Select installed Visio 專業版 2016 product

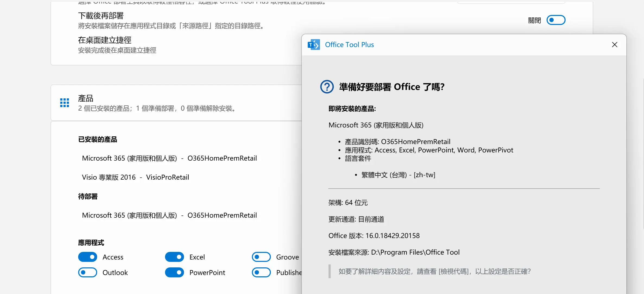[135, 177]
